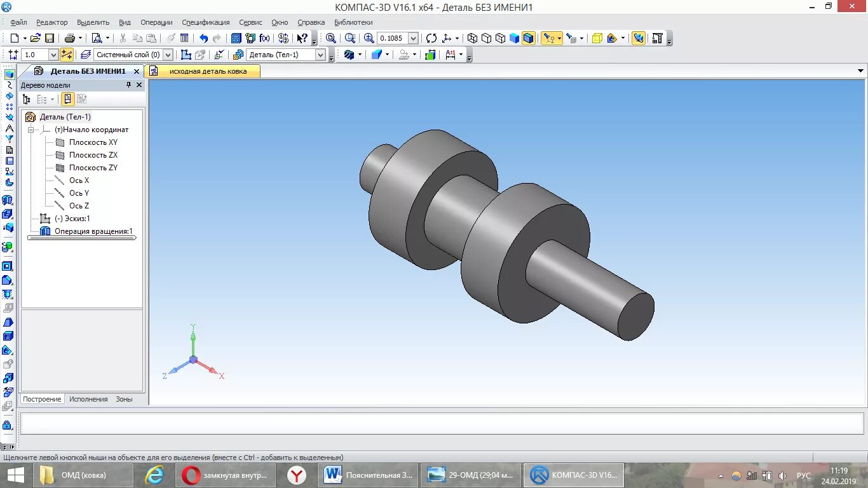
Task: Toggle the highlighted blue simplified-display icon
Action: 639,38
